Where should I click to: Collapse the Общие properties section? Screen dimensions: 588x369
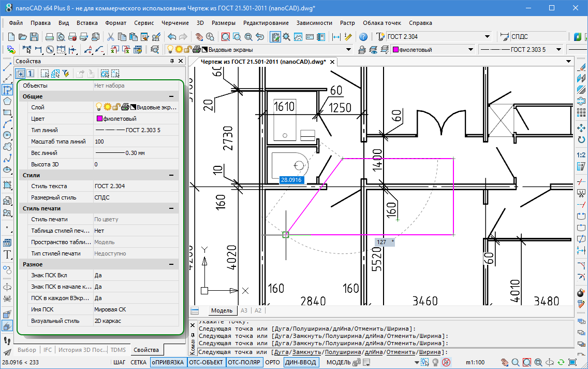coord(171,96)
